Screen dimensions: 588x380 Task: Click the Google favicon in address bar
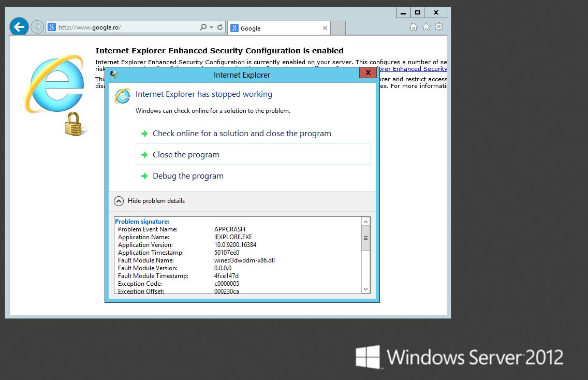[52, 27]
